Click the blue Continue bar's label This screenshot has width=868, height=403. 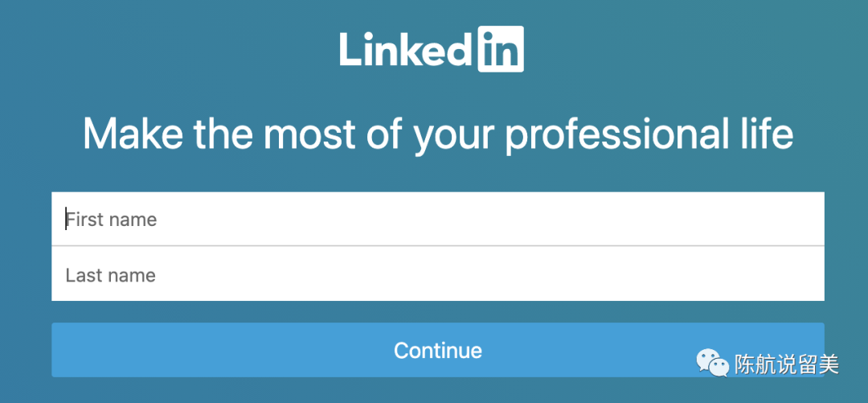[x=438, y=351]
